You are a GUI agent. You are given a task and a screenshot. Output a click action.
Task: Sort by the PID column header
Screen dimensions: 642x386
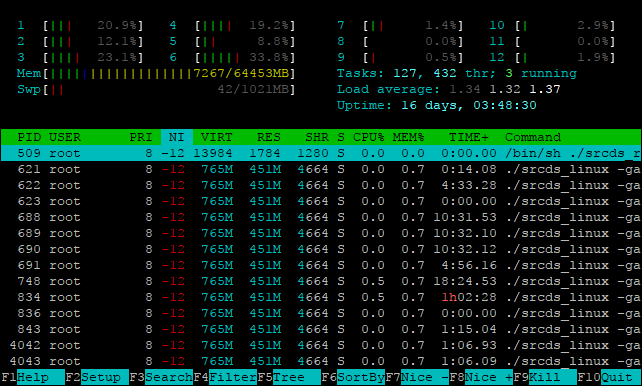(x=29, y=137)
